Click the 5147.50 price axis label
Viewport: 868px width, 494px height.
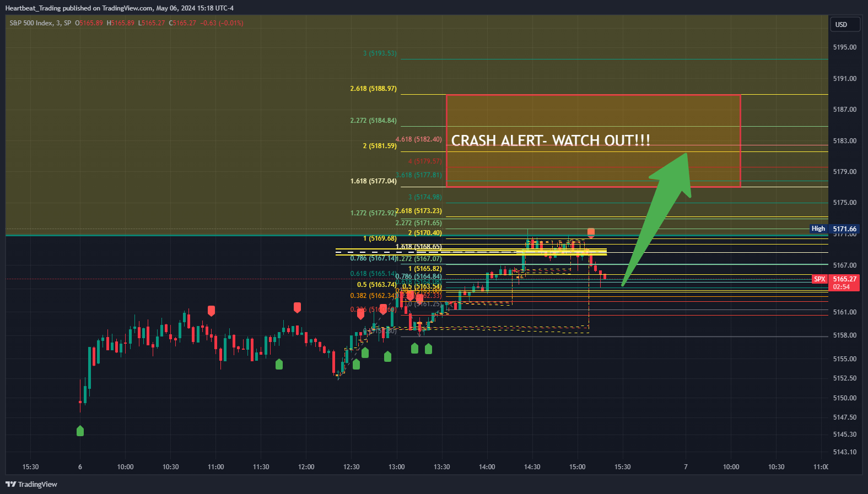click(845, 417)
